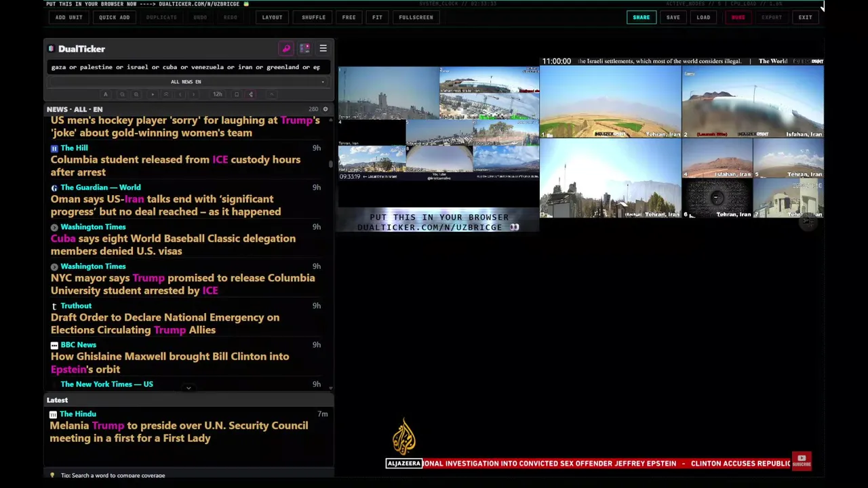Screen dimensions: 868x488
Task: Click The Hill source icon
Action: tap(54, 148)
